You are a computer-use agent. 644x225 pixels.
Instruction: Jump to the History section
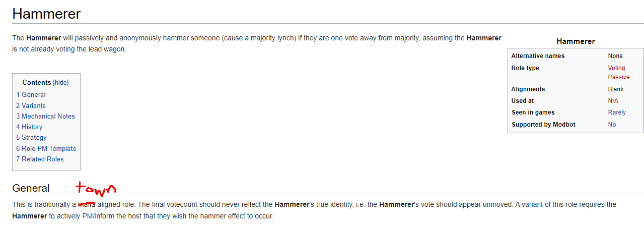29,127
